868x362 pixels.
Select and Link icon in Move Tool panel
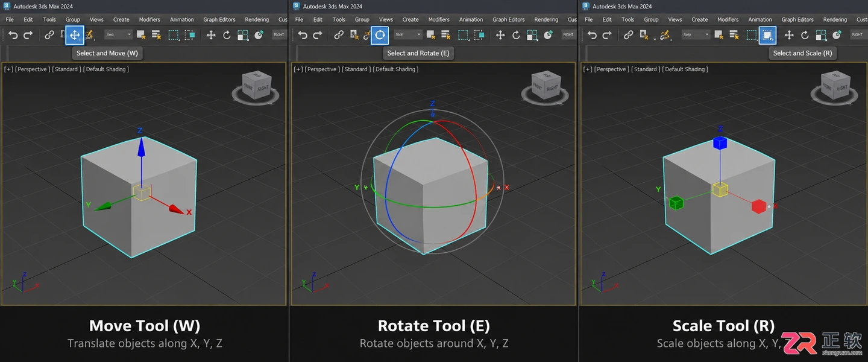(x=49, y=35)
